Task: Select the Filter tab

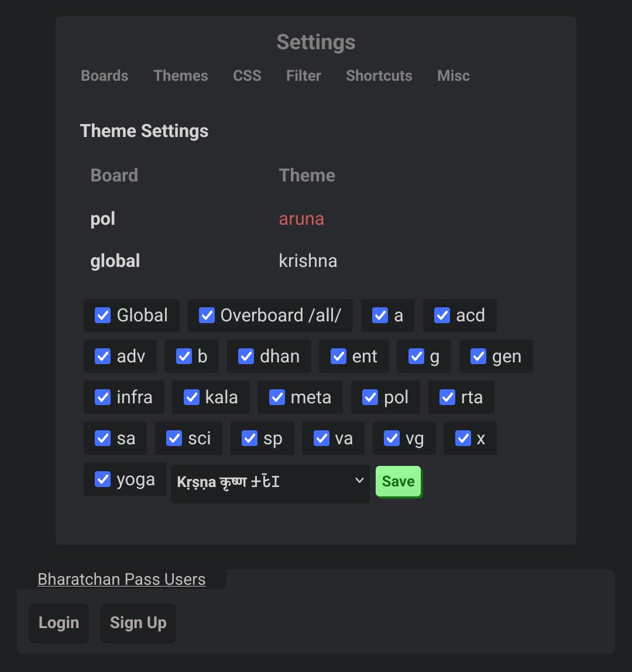Action: [x=304, y=76]
